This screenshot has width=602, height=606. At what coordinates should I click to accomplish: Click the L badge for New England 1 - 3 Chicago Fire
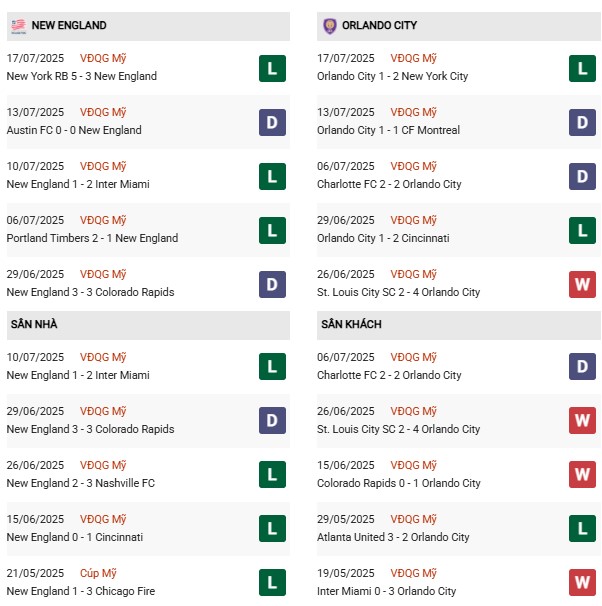272,583
